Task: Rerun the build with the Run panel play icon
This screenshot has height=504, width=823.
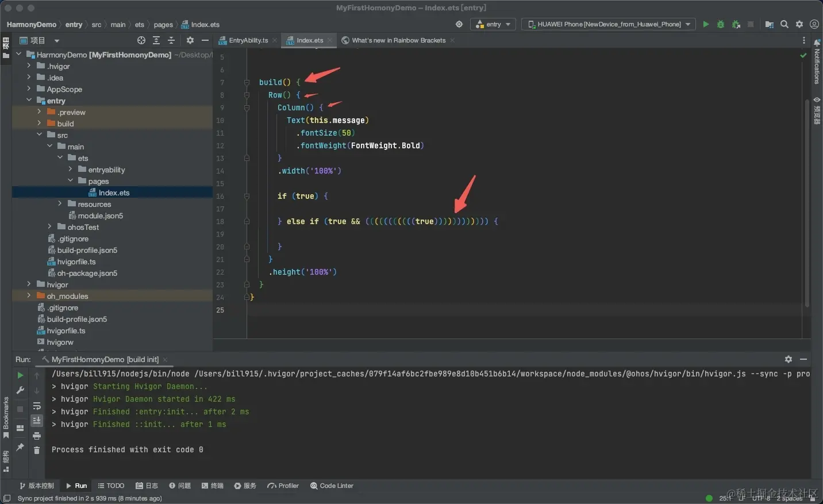Action: coord(20,375)
